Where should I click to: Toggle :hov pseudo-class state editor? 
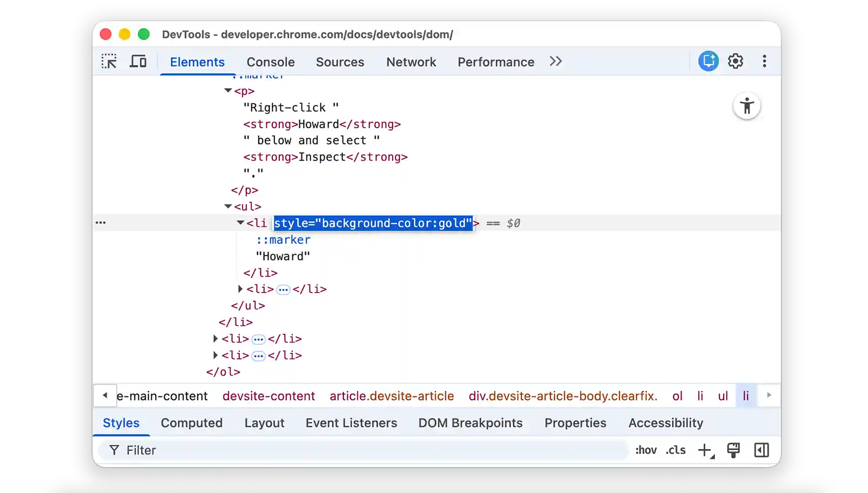[x=646, y=450]
